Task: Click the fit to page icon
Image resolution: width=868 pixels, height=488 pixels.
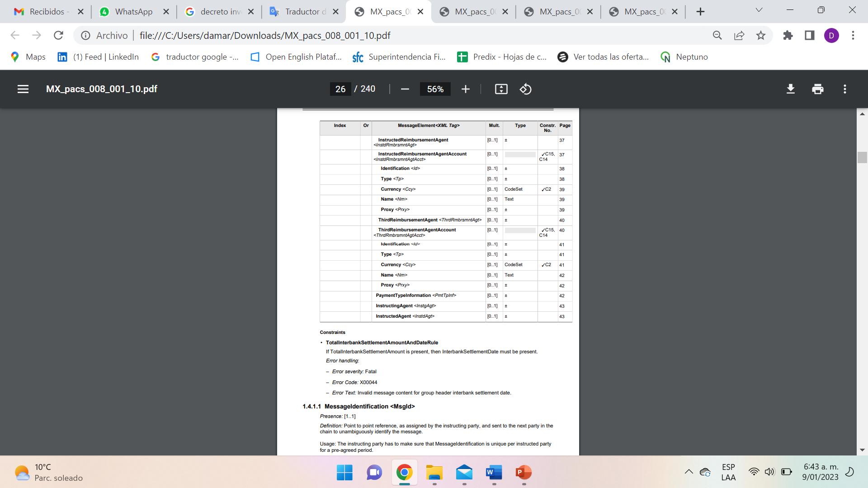Action: click(x=501, y=89)
